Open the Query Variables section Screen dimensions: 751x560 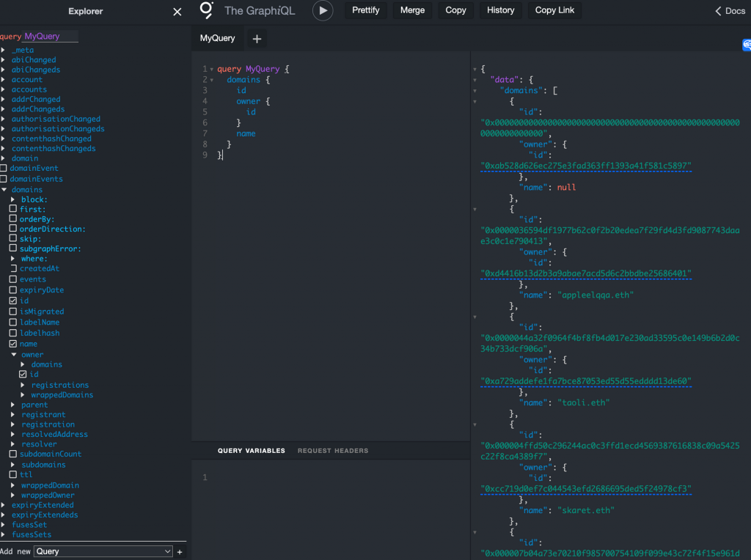[x=251, y=451]
